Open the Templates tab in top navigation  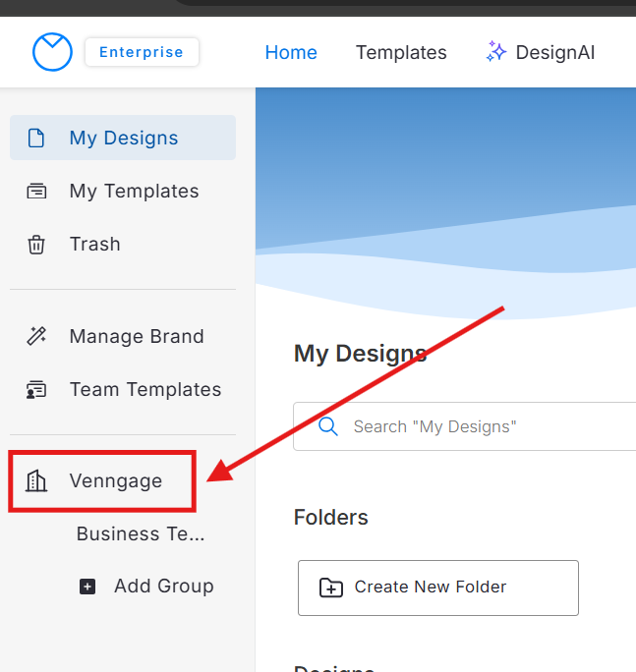(401, 52)
